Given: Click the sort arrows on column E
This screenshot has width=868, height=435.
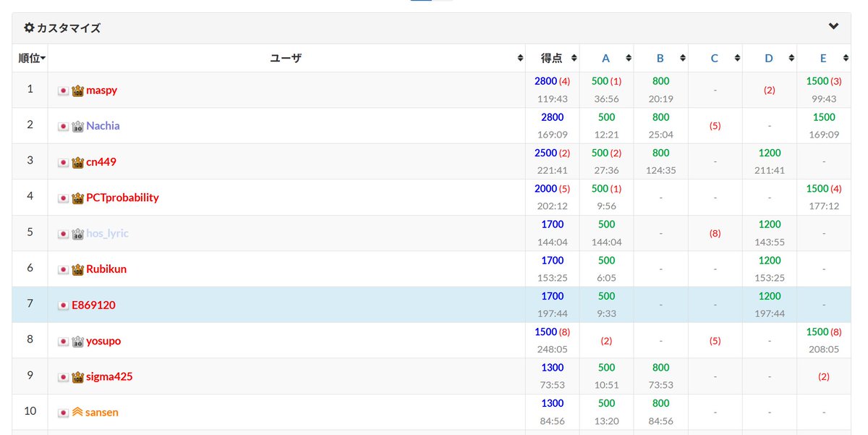Looking at the screenshot, I should [x=846, y=58].
